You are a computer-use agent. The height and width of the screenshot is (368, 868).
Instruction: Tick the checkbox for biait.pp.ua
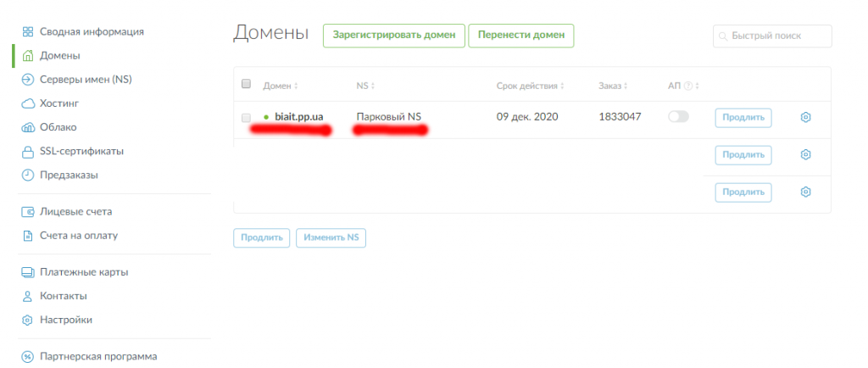[247, 117]
